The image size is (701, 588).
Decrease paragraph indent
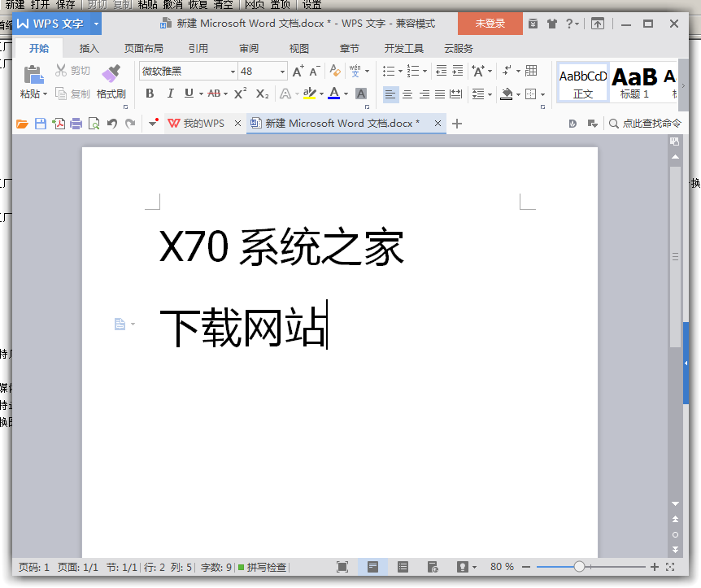coord(442,71)
